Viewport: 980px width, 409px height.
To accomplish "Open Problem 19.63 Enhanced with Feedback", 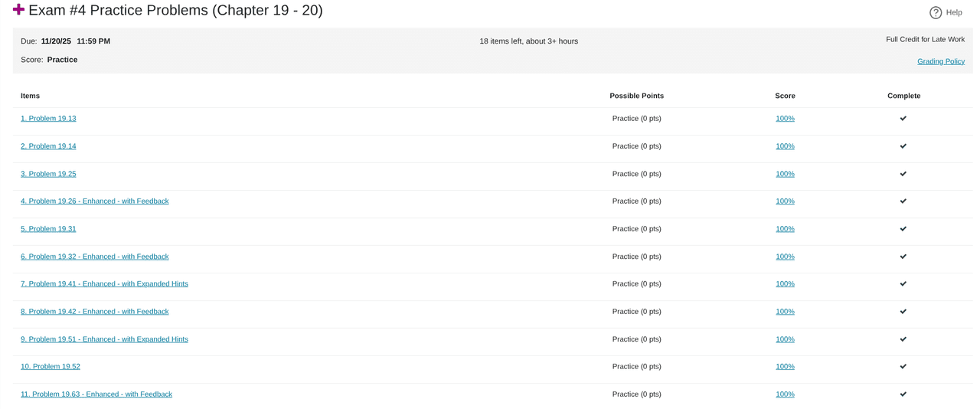I will [96, 394].
